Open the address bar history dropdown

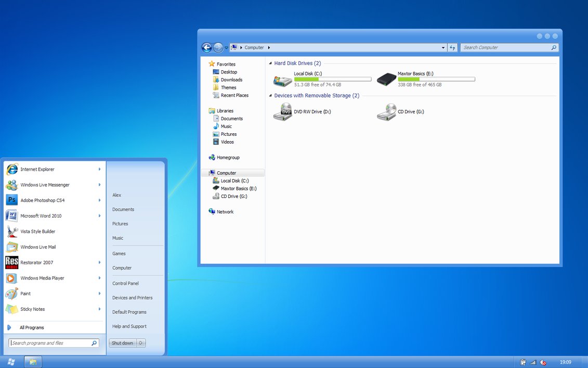pos(443,47)
